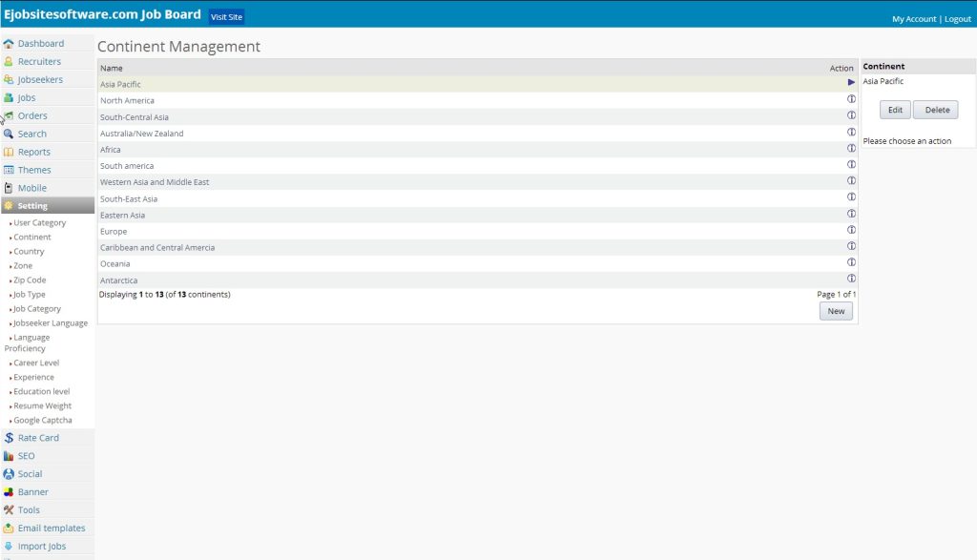
Task: Click the New continent button
Action: point(836,311)
